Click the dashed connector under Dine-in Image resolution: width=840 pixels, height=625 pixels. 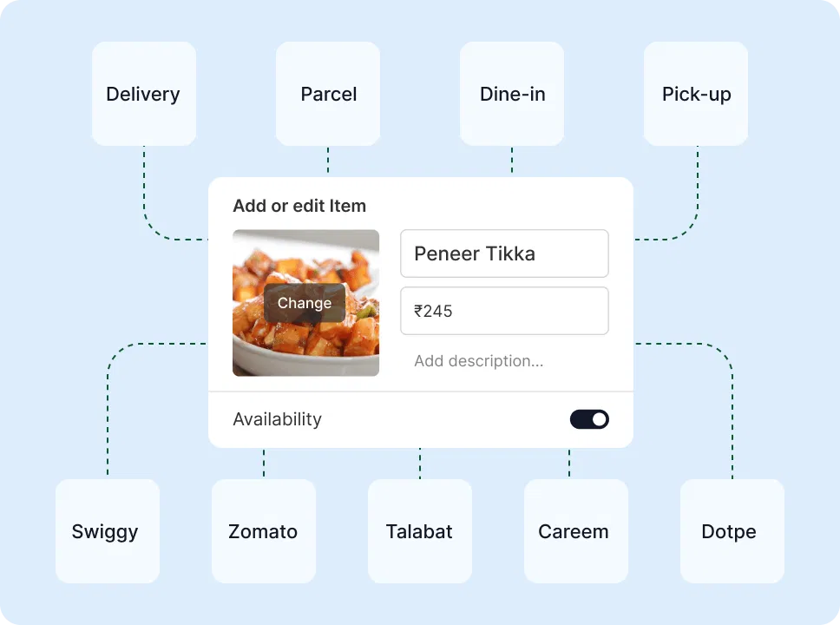[511, 161]
